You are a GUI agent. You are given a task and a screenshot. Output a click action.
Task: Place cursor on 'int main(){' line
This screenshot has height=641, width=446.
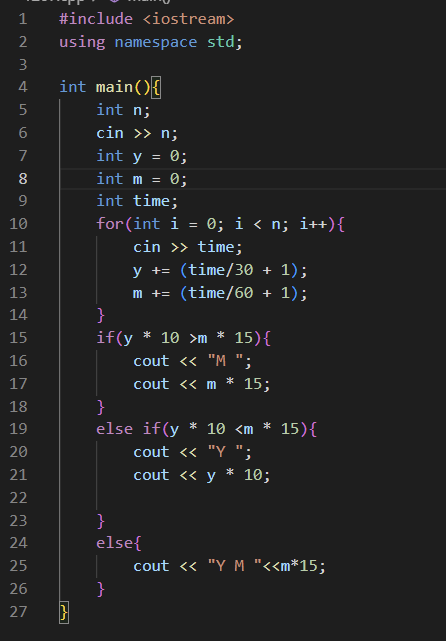click(110, 87)
